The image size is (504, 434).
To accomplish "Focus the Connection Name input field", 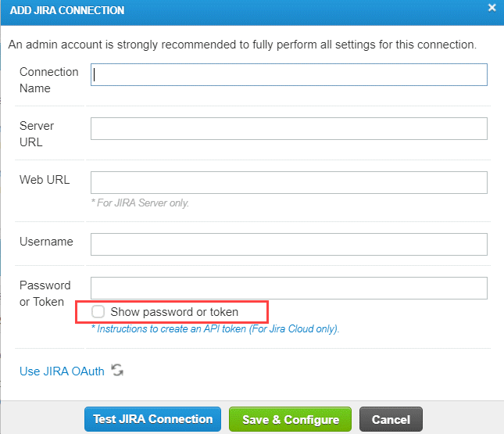I will pyautogui.click(x=289, y=74).
